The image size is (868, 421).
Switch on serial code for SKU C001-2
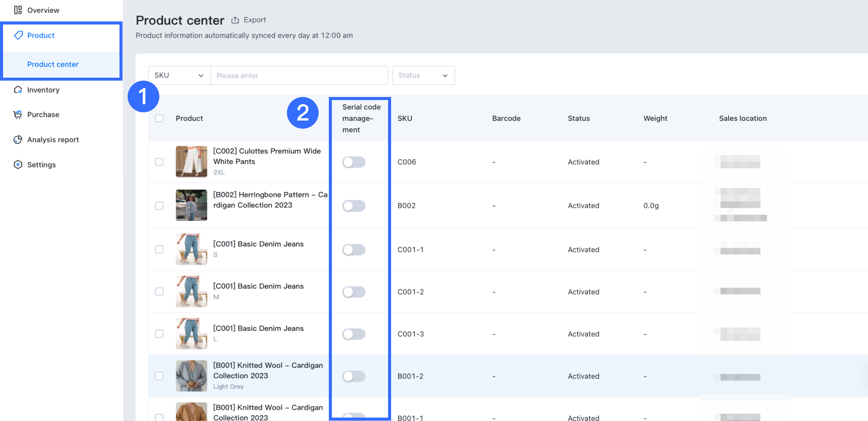pyautogui.click(x=354, y=292)
